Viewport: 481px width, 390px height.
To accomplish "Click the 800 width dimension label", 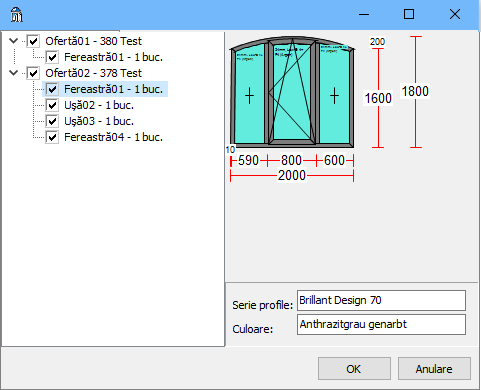I will pyautogui.click(x=291, y=160).
